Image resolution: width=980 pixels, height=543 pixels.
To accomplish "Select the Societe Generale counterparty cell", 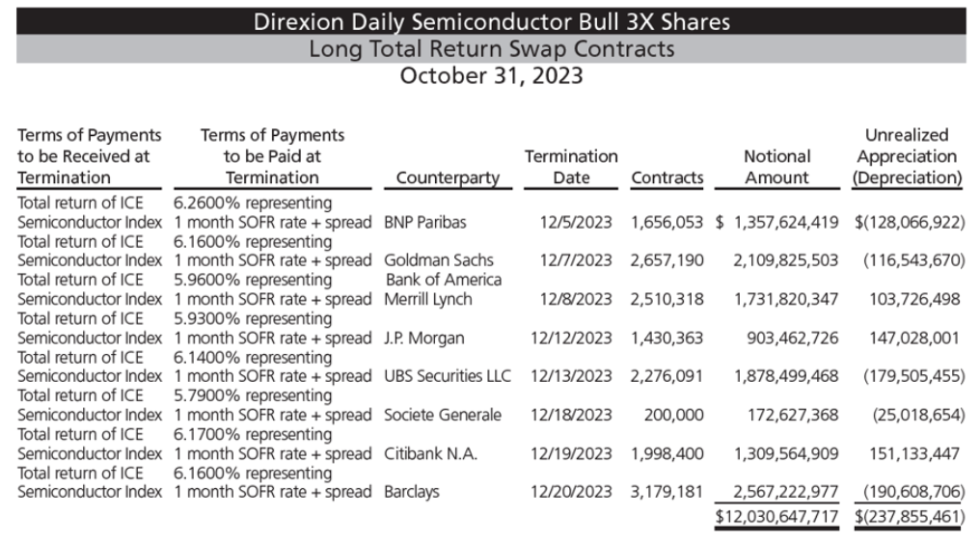I will pyautogui.click(x=443, y=415).
